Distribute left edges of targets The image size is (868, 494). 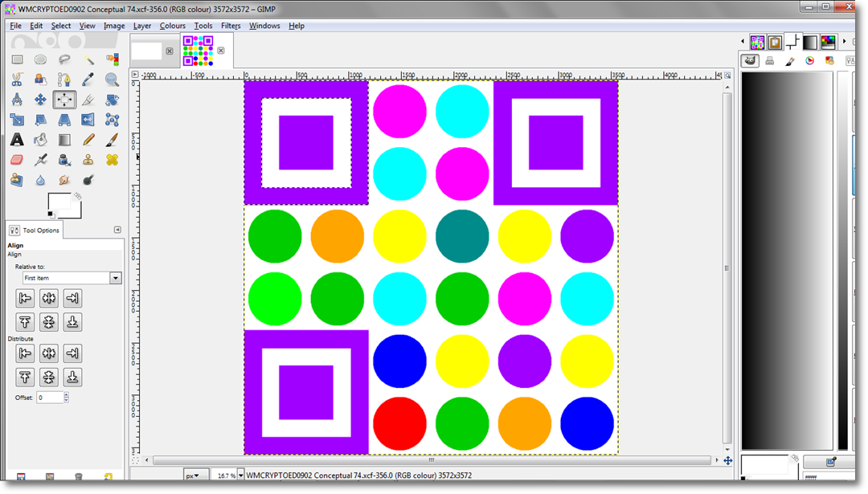pos(25,353)
